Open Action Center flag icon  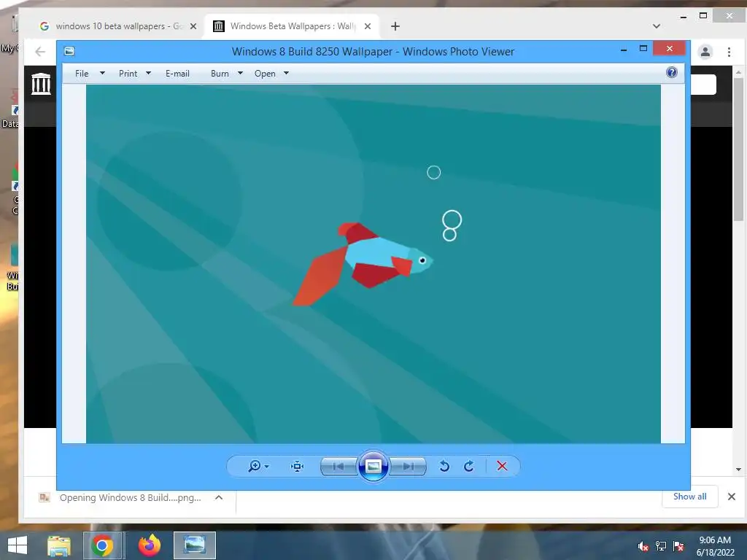678,546
